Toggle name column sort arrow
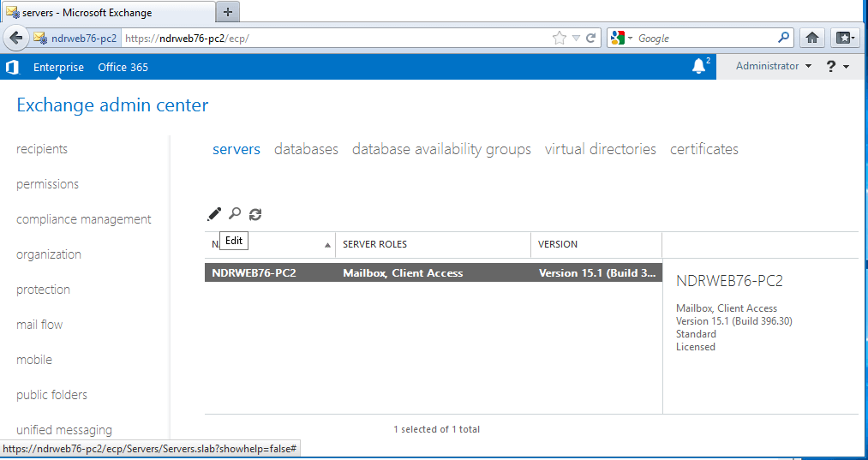 (x=327, y=245)
